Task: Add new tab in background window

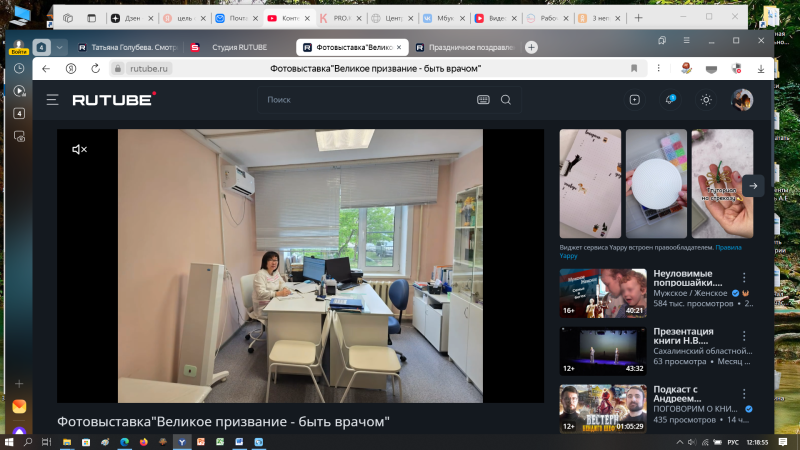Action: [638, 18]
